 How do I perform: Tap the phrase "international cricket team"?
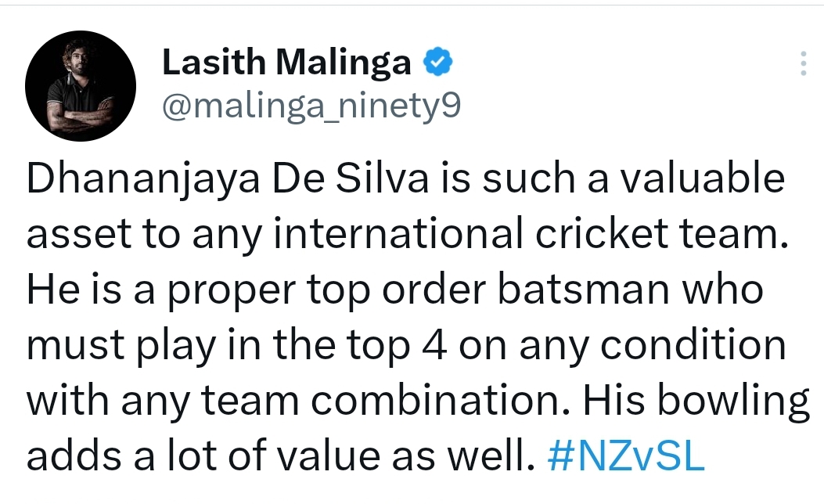[531, 234]
